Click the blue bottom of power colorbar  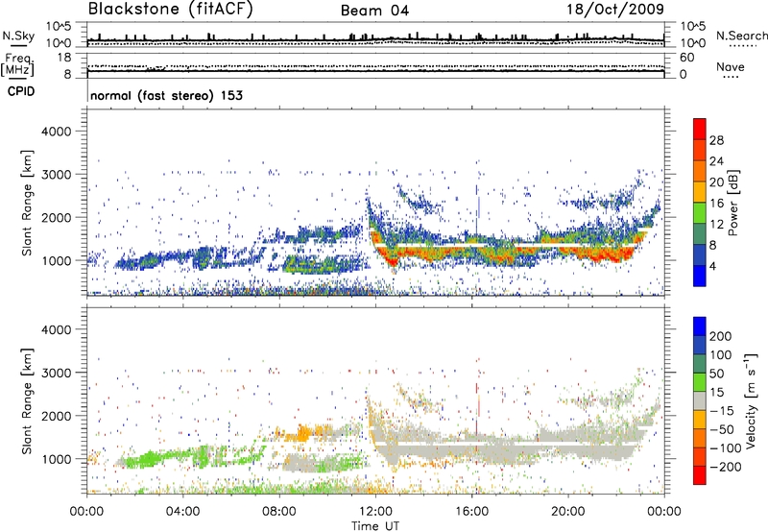pyautogui.click(x=700, y=276)
